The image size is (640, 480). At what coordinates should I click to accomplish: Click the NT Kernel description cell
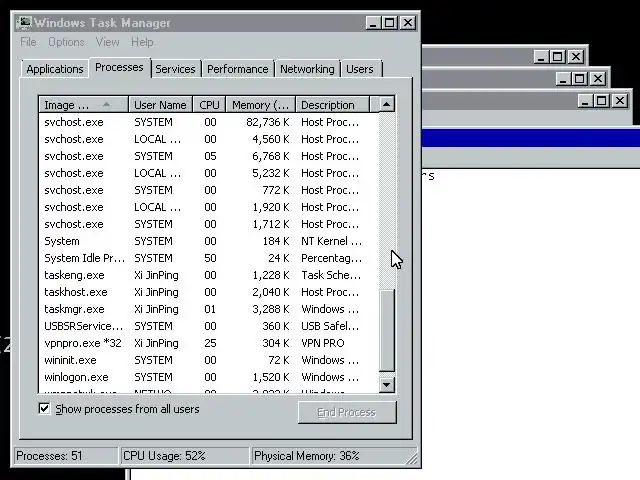point(331,241)
